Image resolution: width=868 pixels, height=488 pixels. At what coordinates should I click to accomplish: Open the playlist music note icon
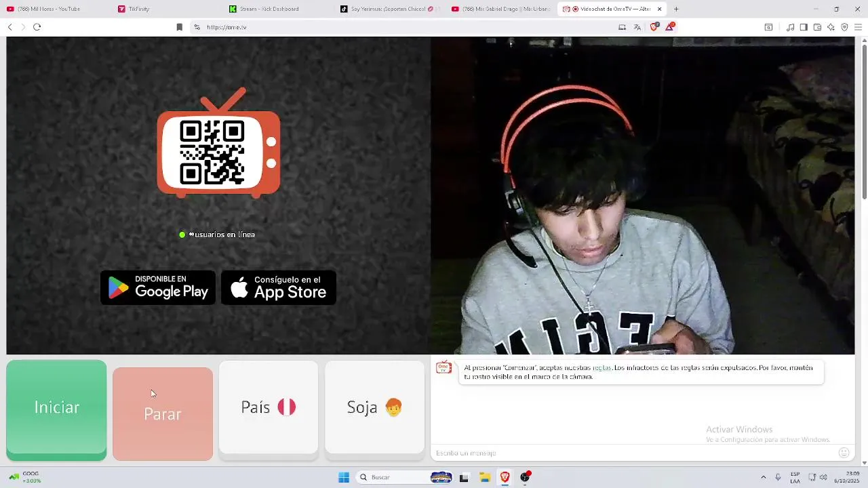point(790,27)
